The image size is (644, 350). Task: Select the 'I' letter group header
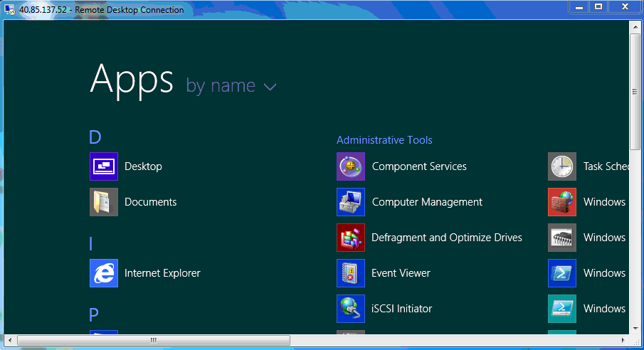pos(91,243)
